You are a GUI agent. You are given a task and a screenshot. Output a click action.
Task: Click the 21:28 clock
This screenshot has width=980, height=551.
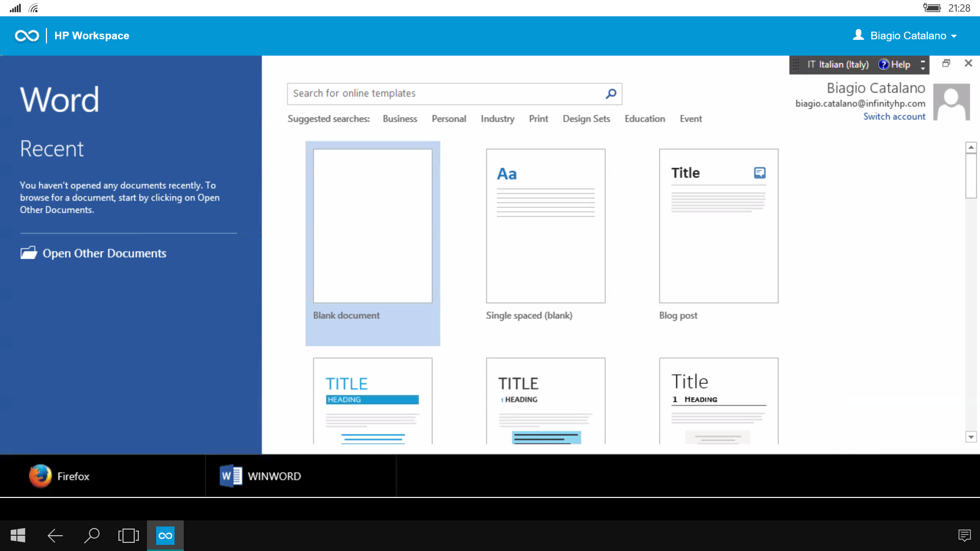tap(959, 8)
